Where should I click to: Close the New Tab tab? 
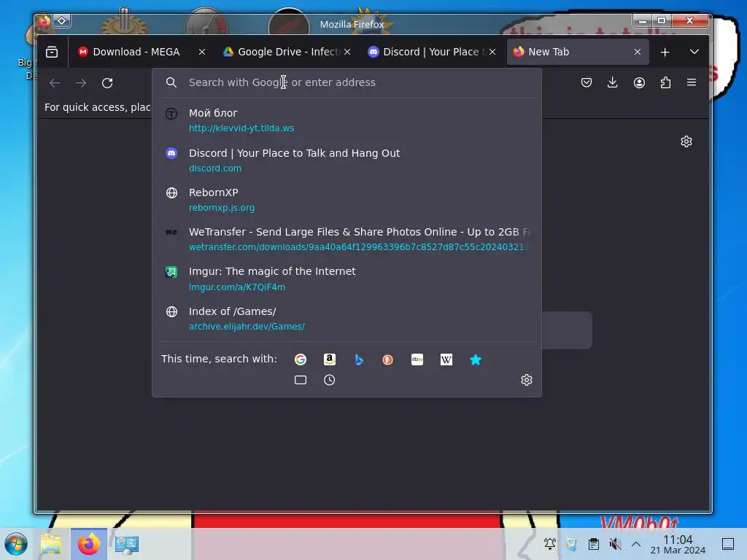point(638,52)
